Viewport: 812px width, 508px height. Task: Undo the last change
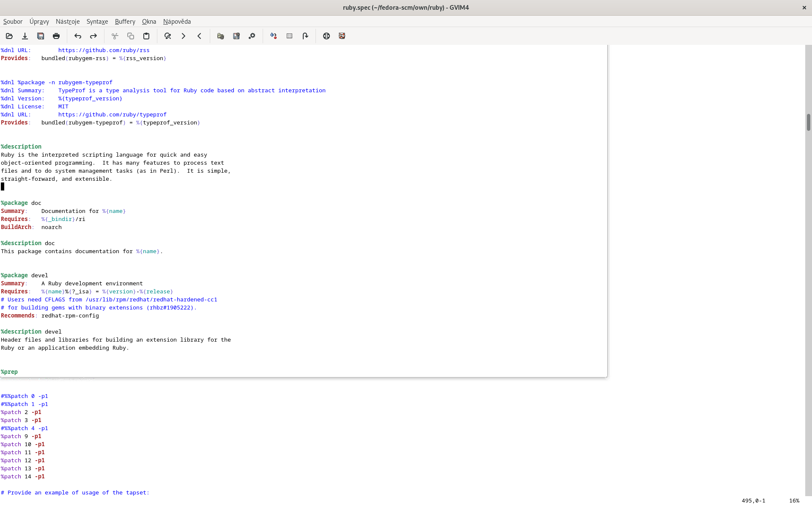point(78,36)
